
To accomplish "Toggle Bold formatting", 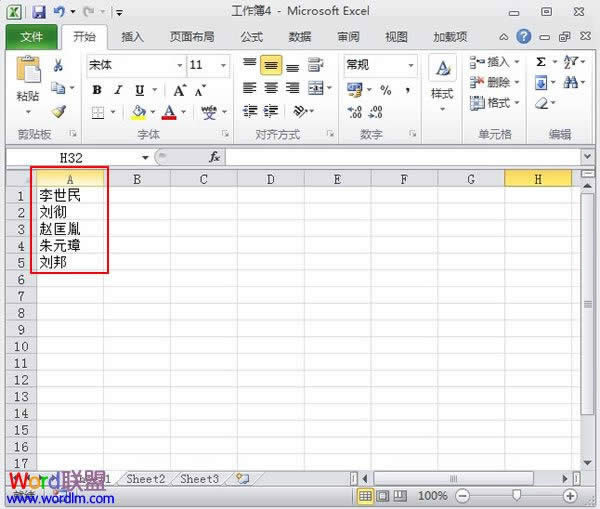I will point(97,90).
